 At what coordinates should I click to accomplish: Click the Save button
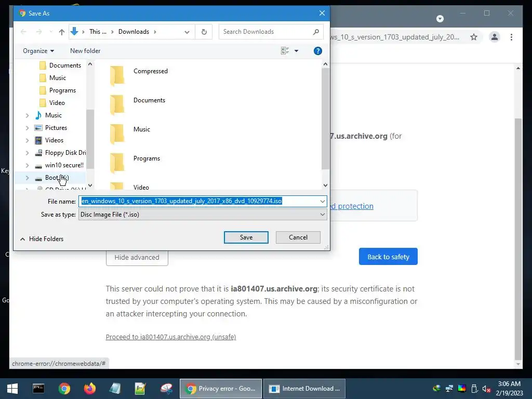point(246,237)
